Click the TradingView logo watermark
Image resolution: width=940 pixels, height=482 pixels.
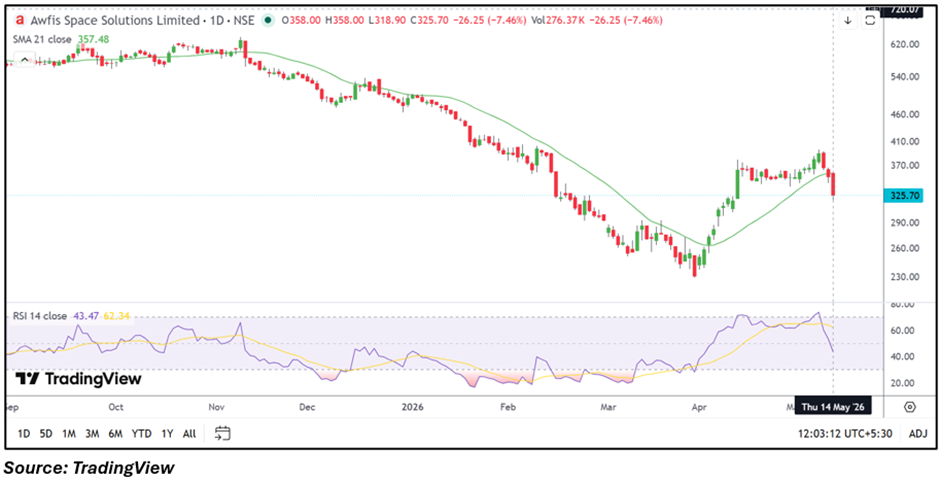tap(79, 379)
